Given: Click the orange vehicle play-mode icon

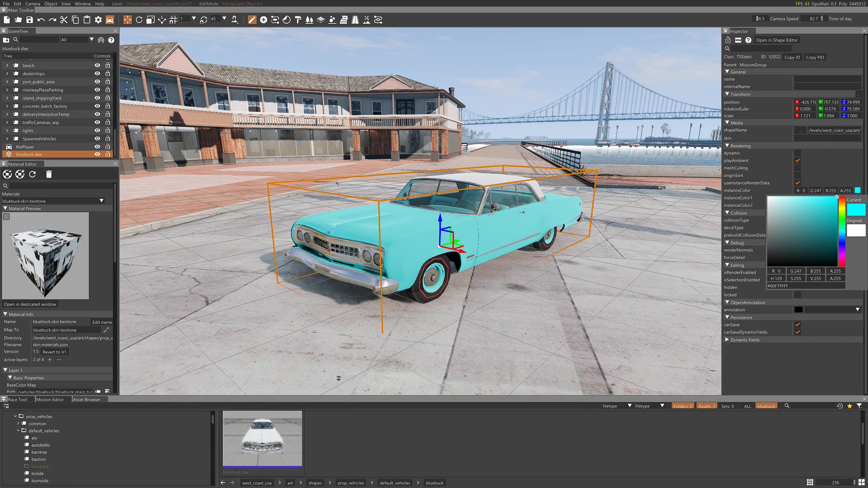Looking at the screenshot, I should point(110,20).
